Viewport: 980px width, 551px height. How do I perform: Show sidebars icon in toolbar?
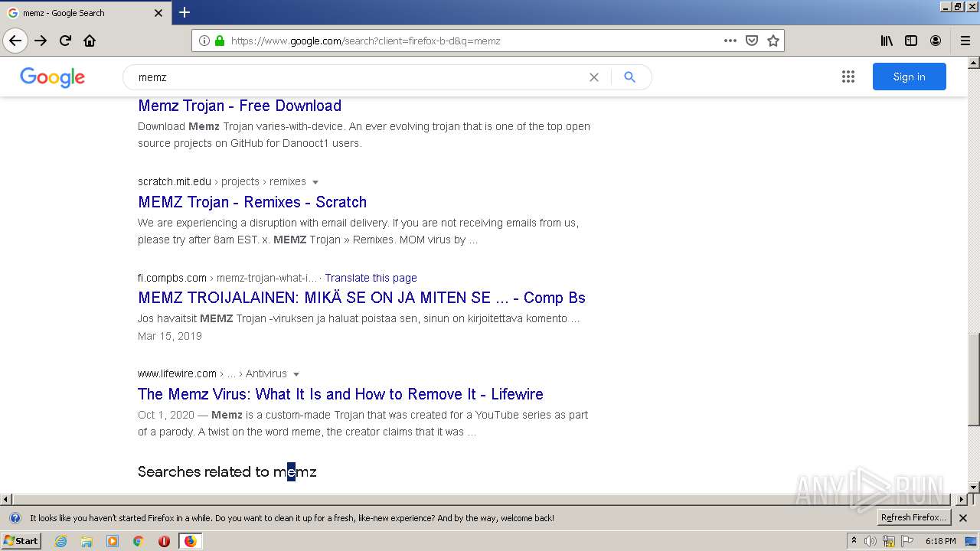coord(911,41)
